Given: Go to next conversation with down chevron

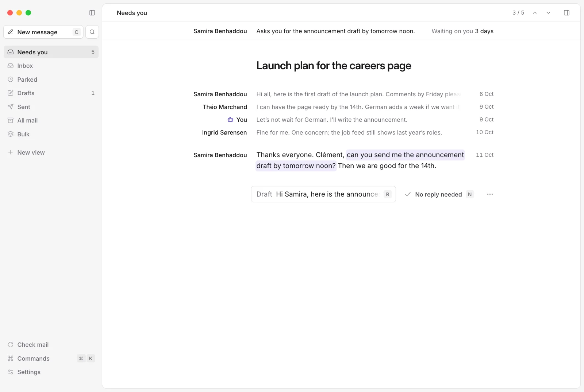Looking at the screenshot, I should [x=548, y=13].
